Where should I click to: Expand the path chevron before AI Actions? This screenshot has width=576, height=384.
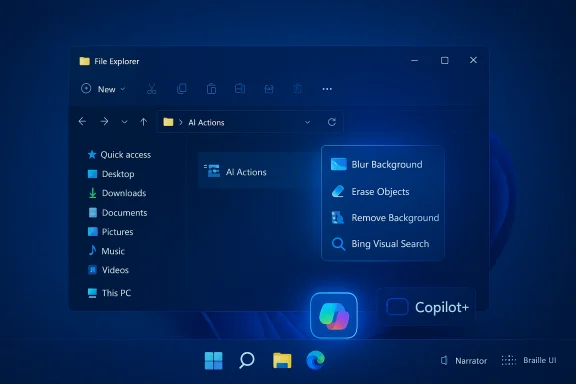point(180,122)
